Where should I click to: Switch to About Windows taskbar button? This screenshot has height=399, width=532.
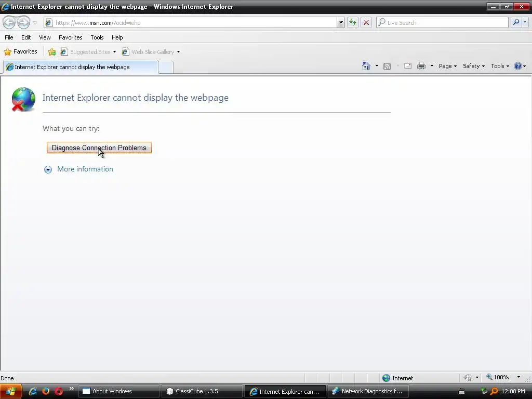click(119, 391)
